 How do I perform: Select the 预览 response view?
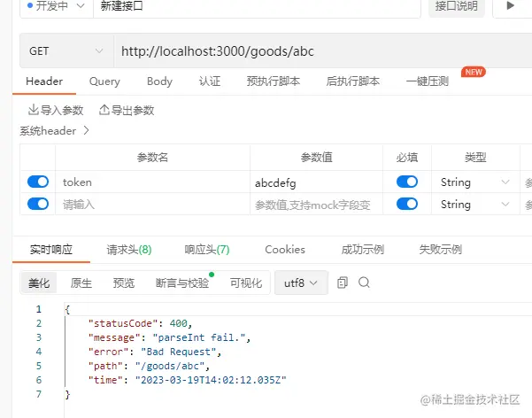[x=124, y=283]
